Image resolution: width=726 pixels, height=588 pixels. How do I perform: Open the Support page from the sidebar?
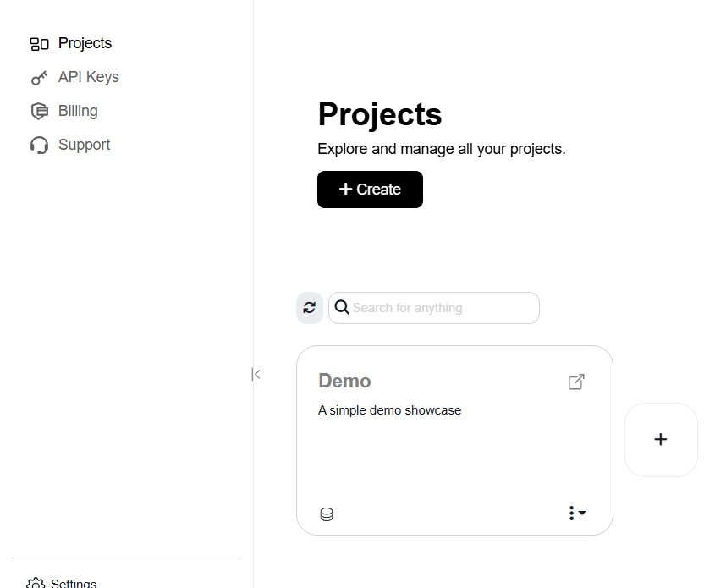[84, 145]
